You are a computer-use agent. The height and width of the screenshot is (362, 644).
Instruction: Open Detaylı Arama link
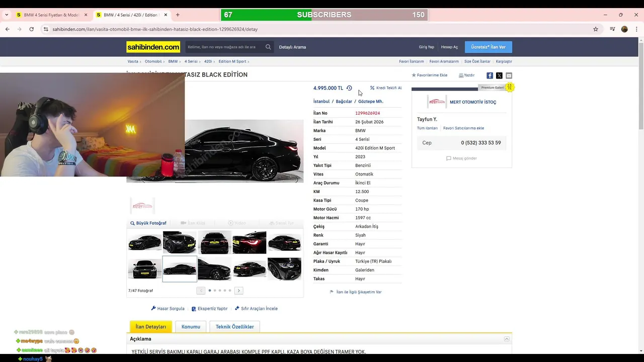(292, 47)
